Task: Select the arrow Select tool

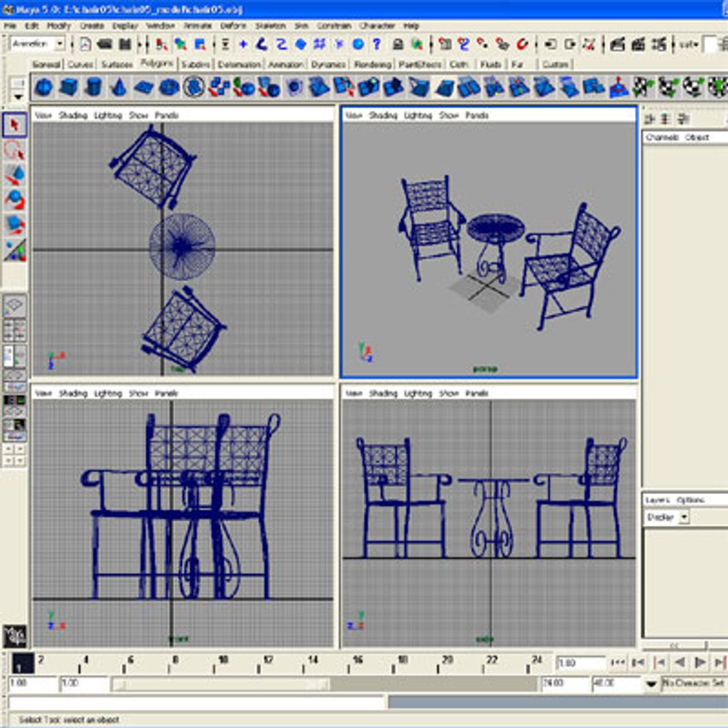Action: 14,125
